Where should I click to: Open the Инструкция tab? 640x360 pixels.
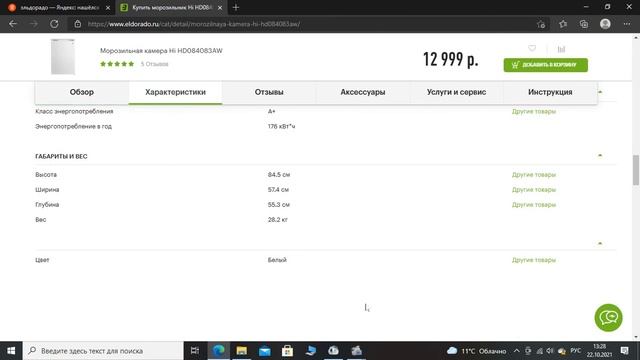coord(550,92)
